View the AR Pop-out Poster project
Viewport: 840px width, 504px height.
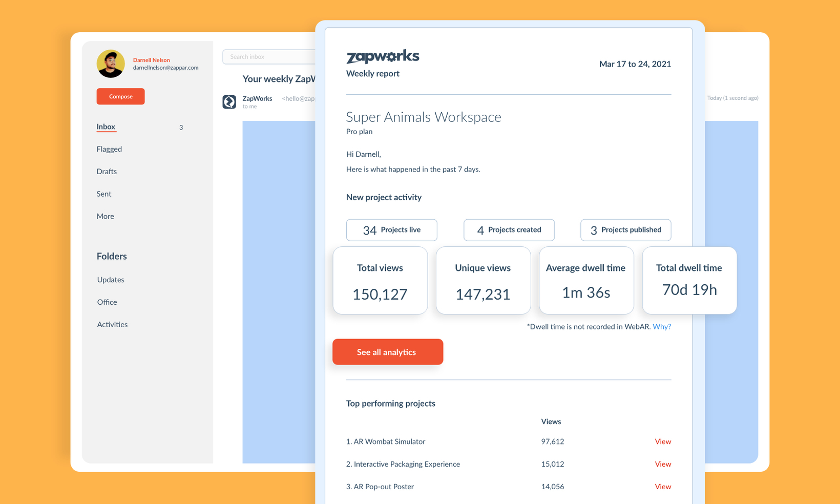coord(663,487)
